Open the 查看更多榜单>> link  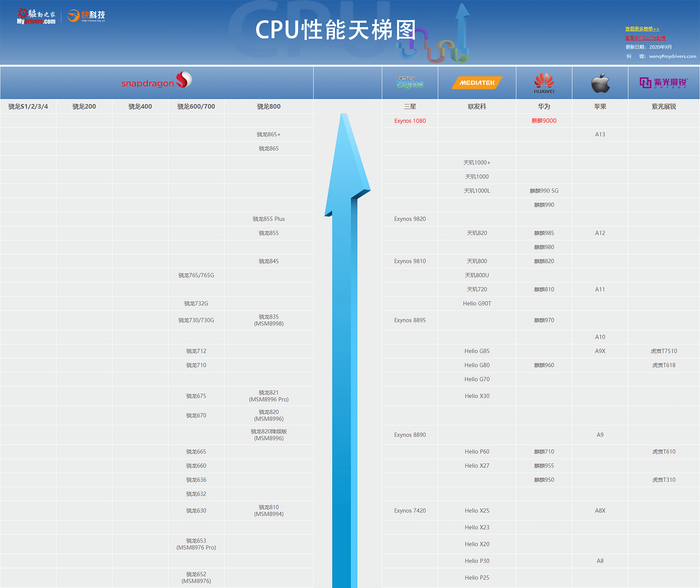point(642,29)
